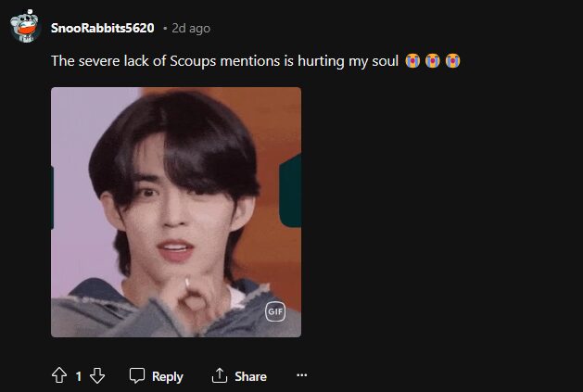Click the word "soul" in the comment
Viewport: 583px width, 392px height.
[x=383, y=61]
